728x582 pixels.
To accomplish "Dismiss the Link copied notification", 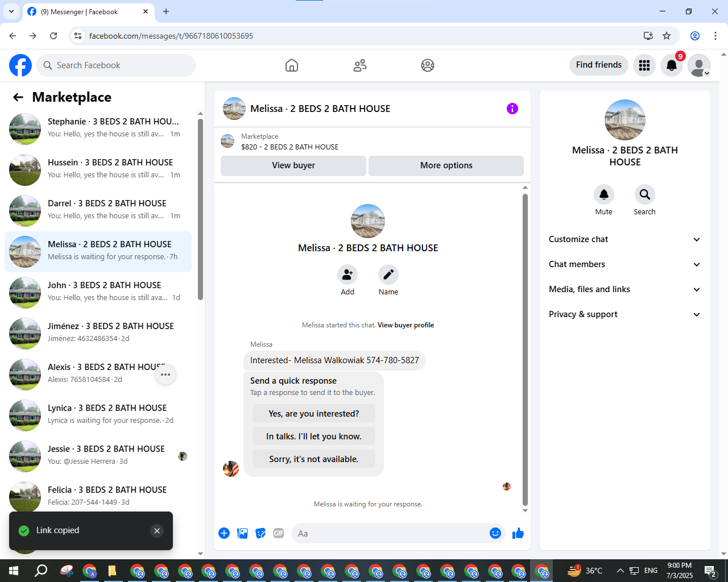I will (x=157, y=531).
